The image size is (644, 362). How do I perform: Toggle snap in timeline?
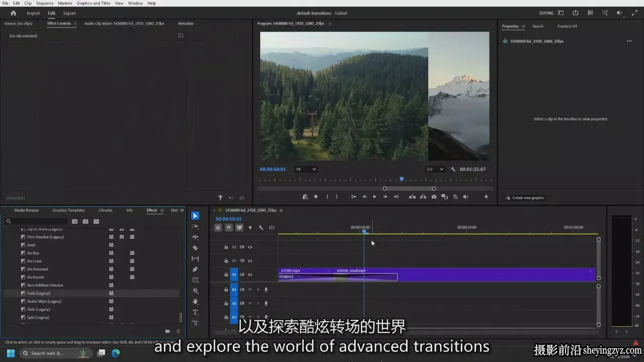228,228
